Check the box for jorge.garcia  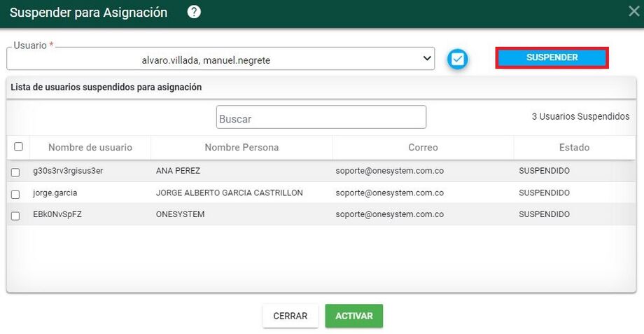(15, 194)
